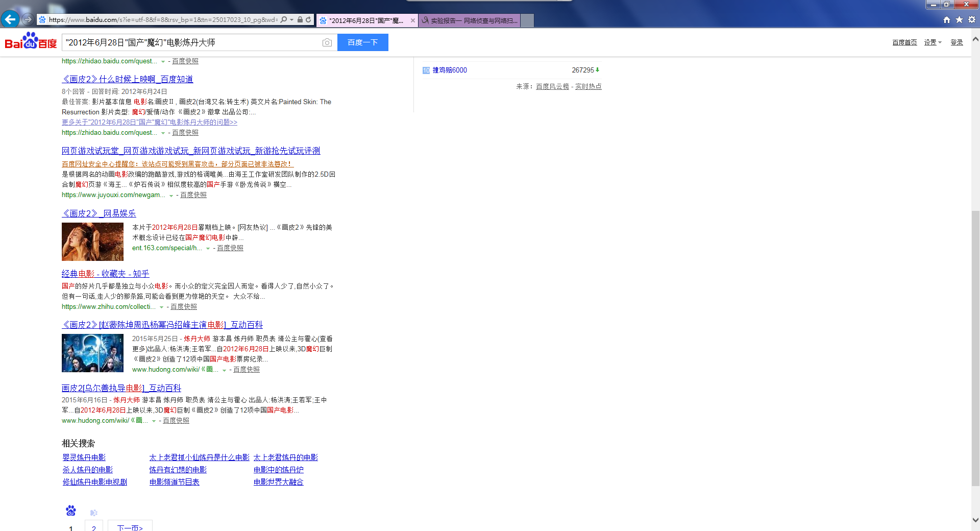Expand dropdown arrow beside first hudong.com URL
This screenshot has height=531, width=980.
[224, 370]
